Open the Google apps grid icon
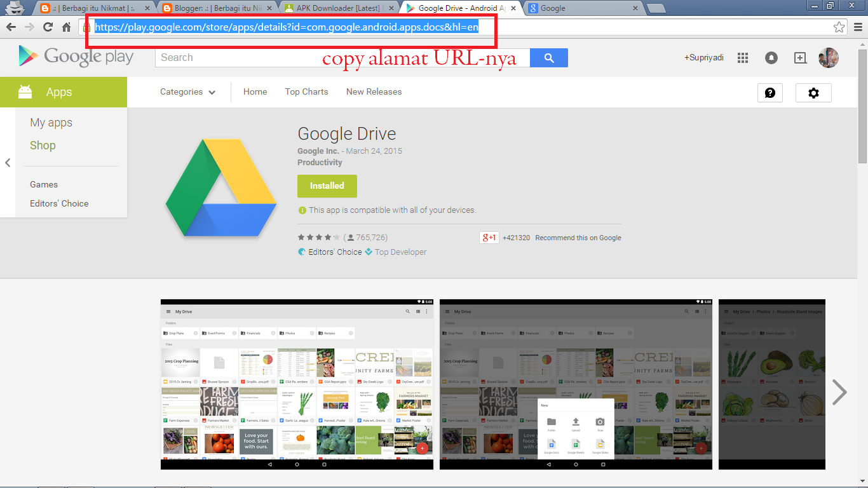This screenshot has height=488, width=868. point(743,58)
